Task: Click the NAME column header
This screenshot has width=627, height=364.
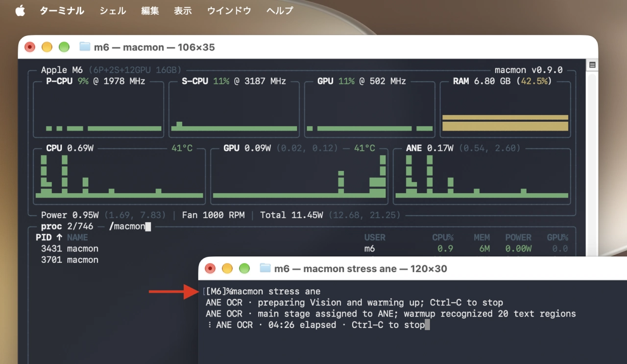Action: click(77, 237)
